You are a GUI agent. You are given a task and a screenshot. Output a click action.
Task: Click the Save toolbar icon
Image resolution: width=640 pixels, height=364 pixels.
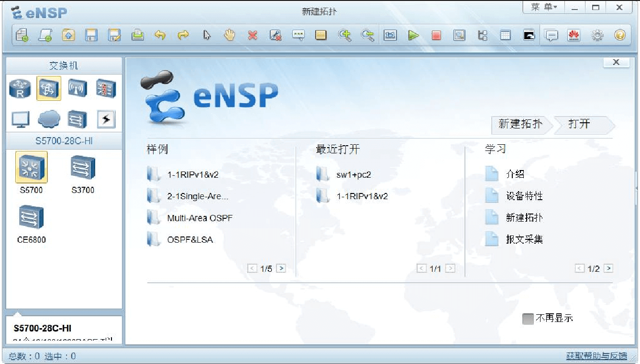click(x=91, y=35)
